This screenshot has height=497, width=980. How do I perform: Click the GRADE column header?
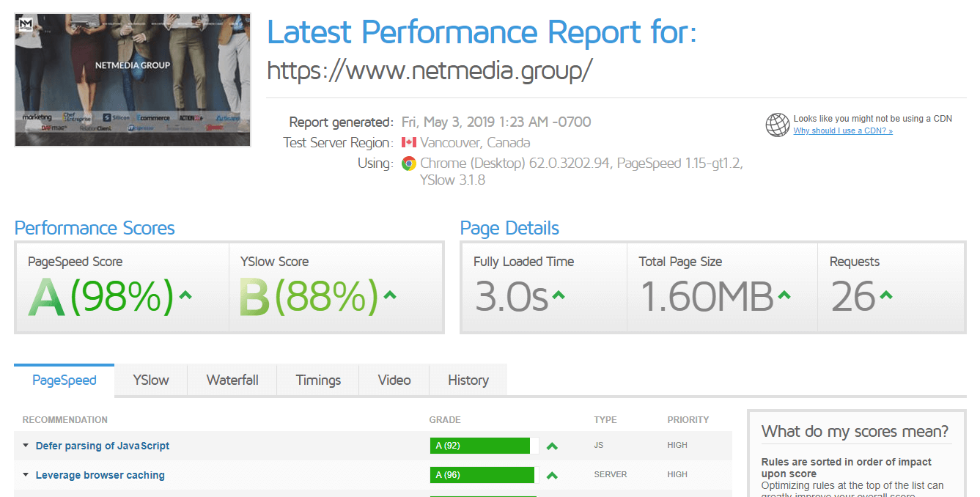coord(445,420)
